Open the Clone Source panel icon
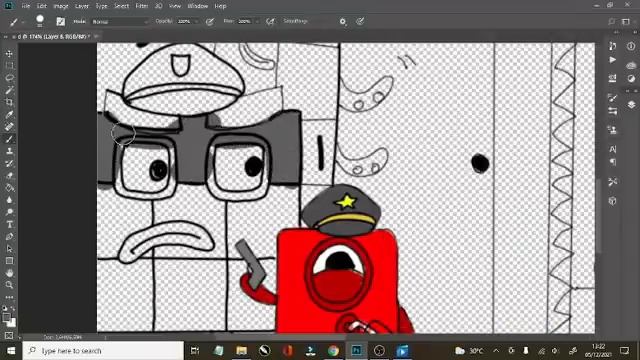The image size is (640, 360). [x=612, y=130]
